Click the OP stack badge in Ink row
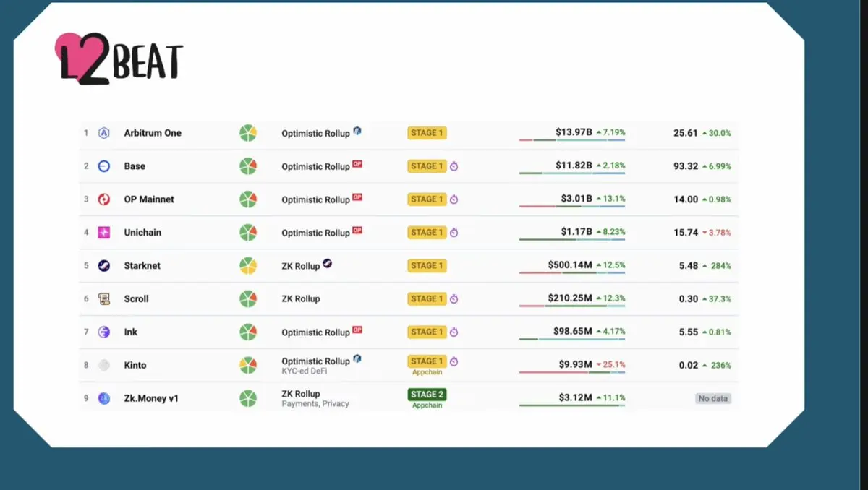The width and height of the screenshot is (868, 490). click(357, 330)
